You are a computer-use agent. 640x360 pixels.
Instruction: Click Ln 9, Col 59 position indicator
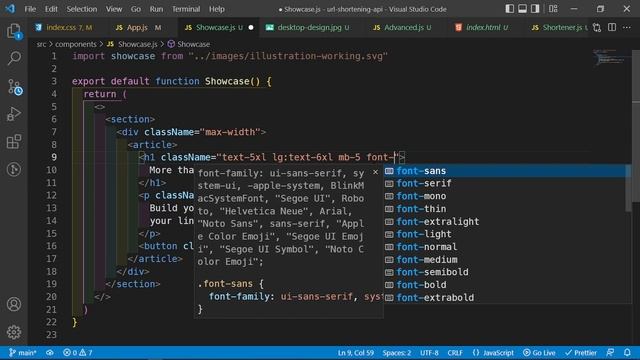tap(356, 353)
